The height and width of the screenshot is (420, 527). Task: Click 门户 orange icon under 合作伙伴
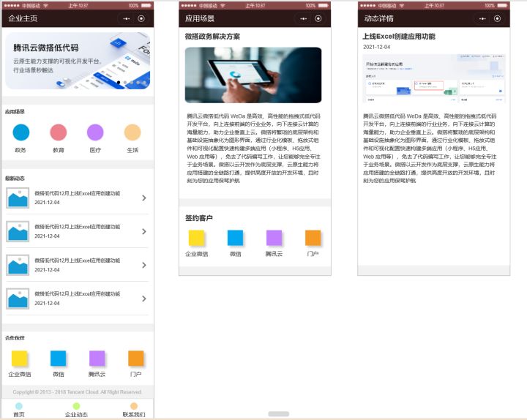[x=136, y=359]
